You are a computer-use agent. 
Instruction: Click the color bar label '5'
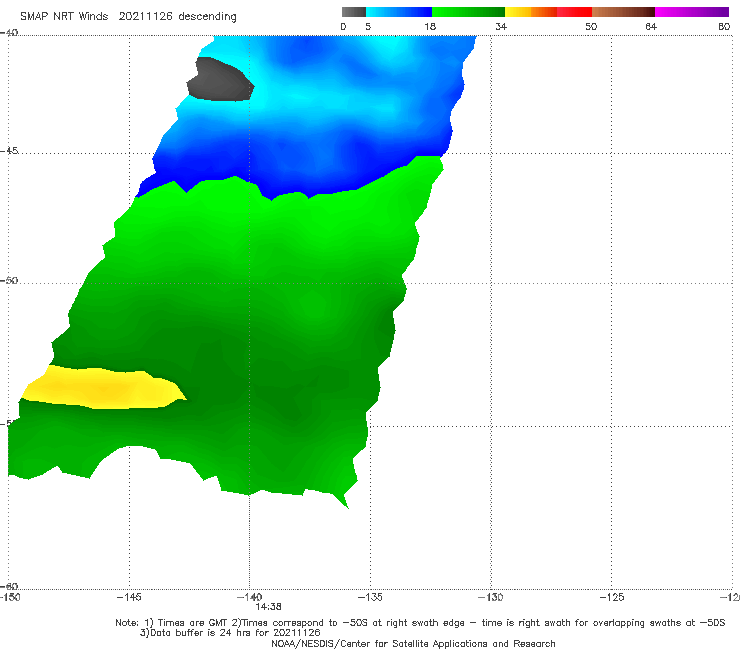368,26
